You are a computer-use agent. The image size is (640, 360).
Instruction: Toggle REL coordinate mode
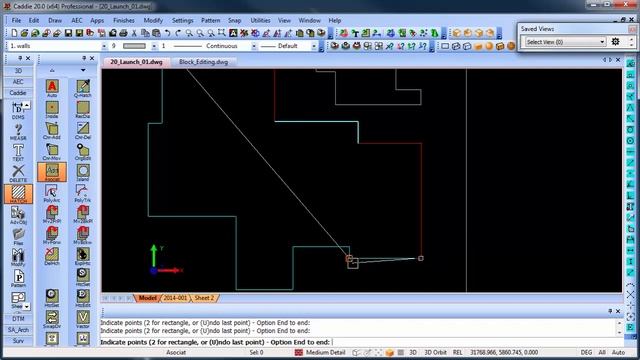[x=458, y=352]
